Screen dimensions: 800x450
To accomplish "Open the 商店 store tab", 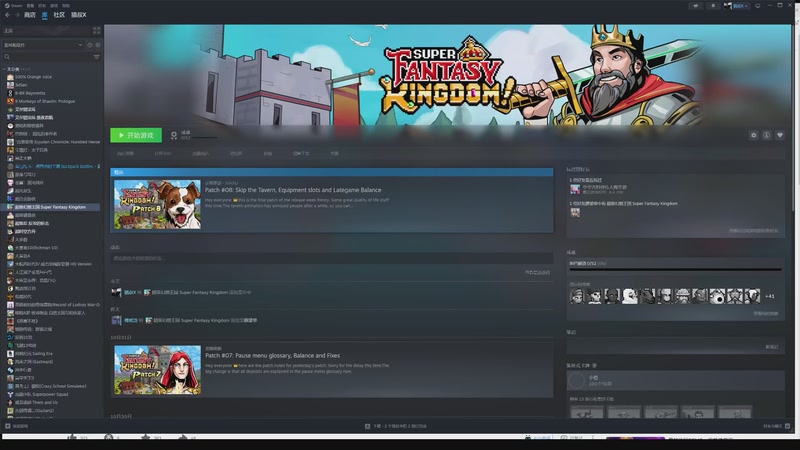I will pos(30,15).
